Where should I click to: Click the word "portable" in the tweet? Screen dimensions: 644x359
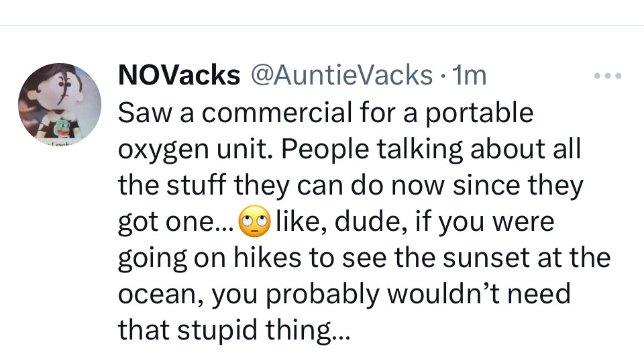[487, 113]
